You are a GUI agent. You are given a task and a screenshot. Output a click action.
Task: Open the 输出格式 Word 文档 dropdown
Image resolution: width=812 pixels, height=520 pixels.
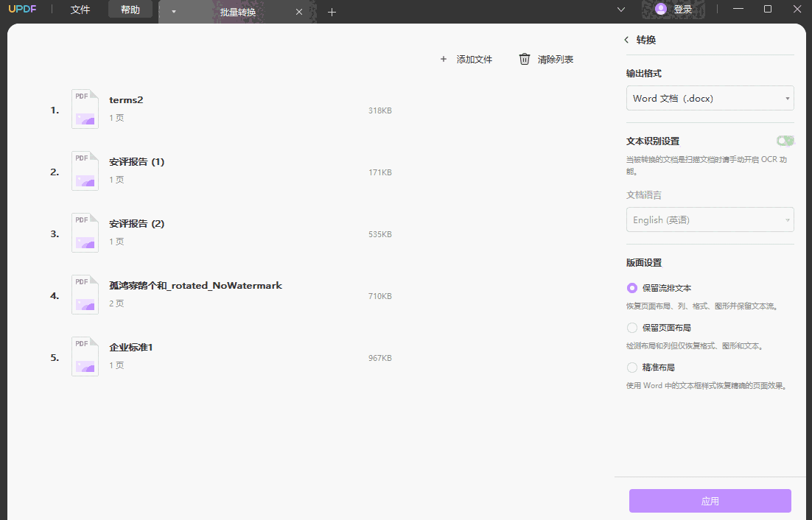[x=710, y=97]
